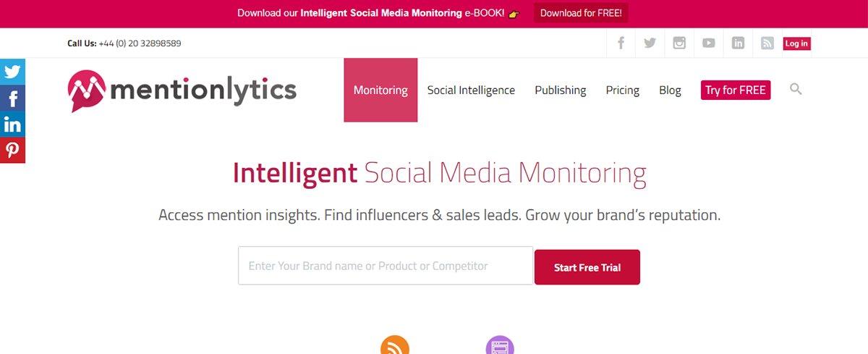The image size is (868, 354).
Task: Open the YouTube icon in header
Action: tap(709, 43)
